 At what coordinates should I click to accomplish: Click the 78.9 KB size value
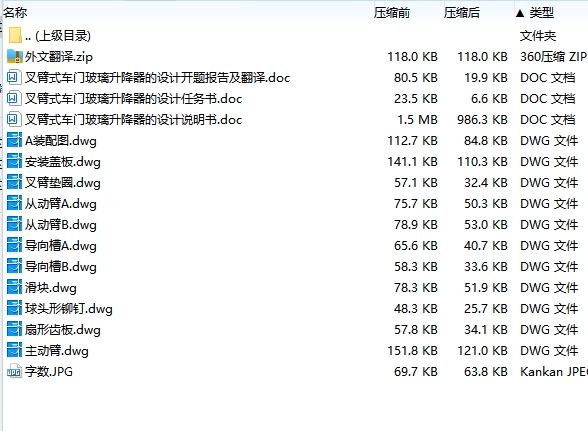[416, 224]
